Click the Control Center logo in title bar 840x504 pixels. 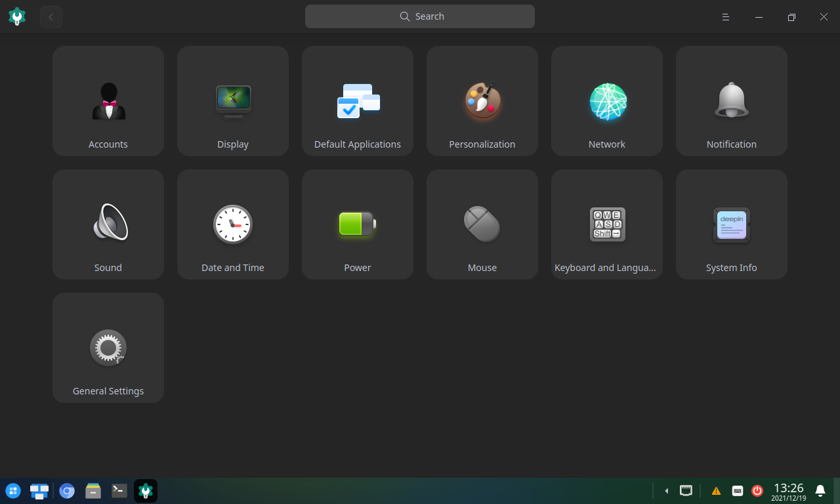pos(17,16)
